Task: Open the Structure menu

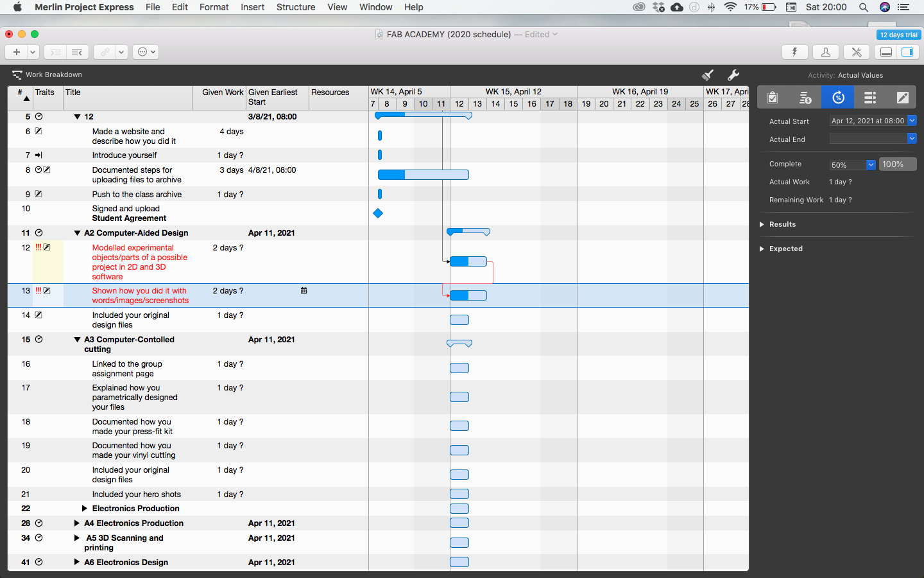Action: tap(296, 7)
